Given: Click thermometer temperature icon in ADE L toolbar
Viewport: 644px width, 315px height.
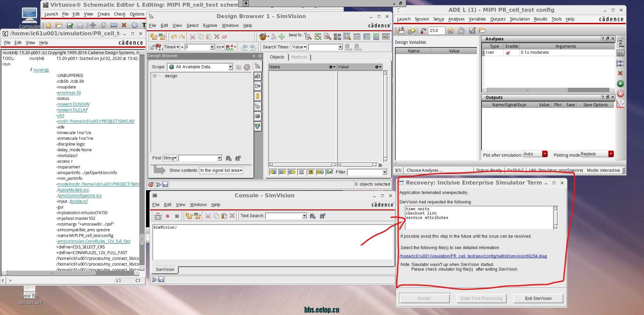Looking at the screenshot, I should (x=423, y=31).
